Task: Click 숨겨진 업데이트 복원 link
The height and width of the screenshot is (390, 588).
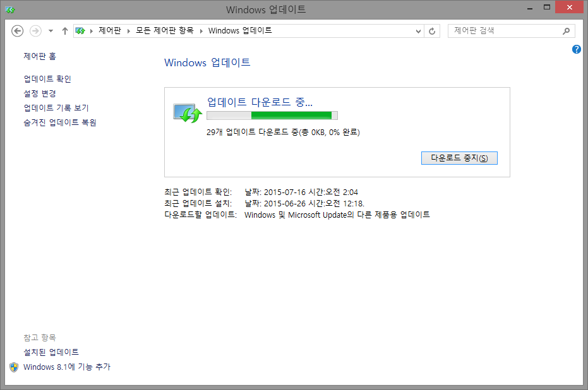Action: 60,122
